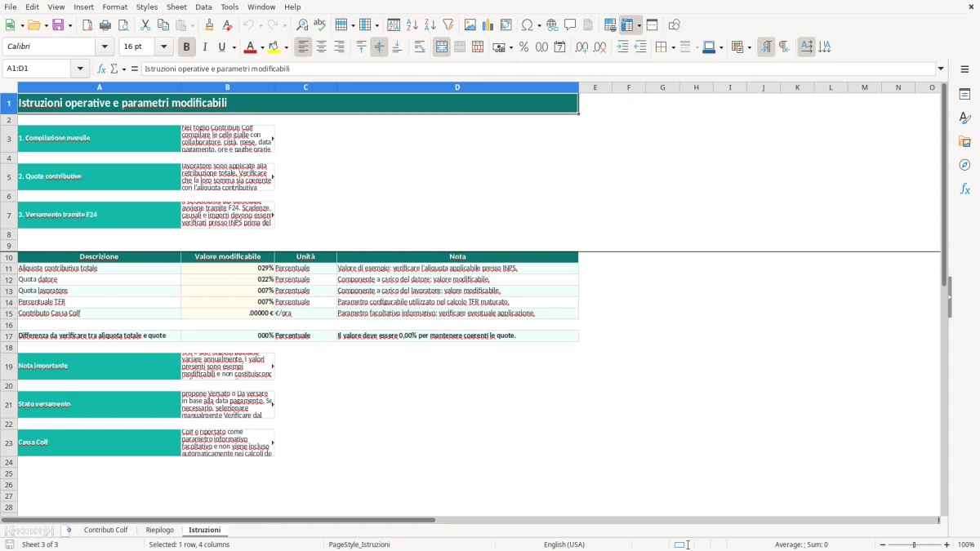Viewport: 980px width, 551px height.
Task: Open Find and Replace
Action: (x=302, y=25)
